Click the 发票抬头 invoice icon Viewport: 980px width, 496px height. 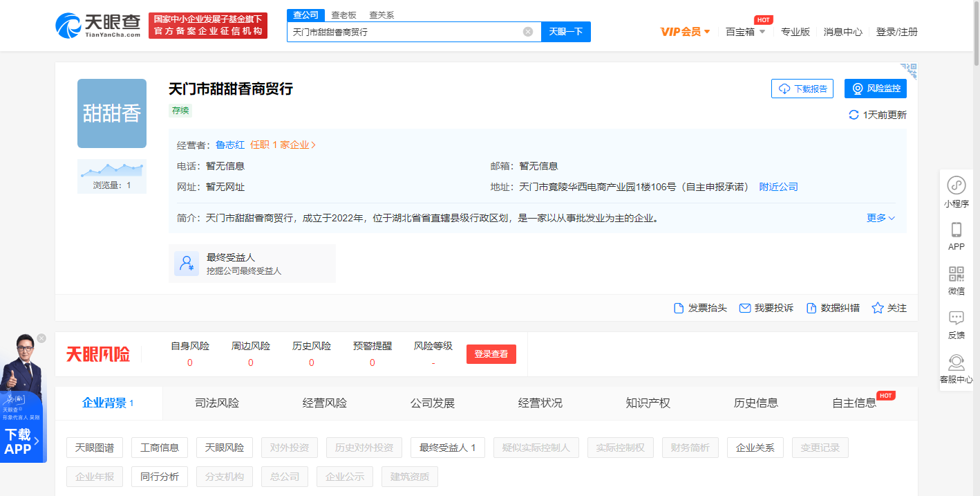[679, 308]
